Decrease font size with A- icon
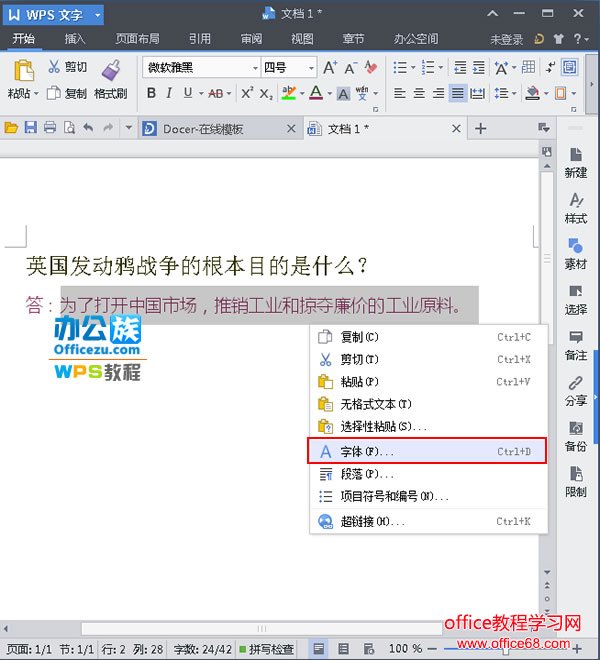 click(x=350, y=67)
